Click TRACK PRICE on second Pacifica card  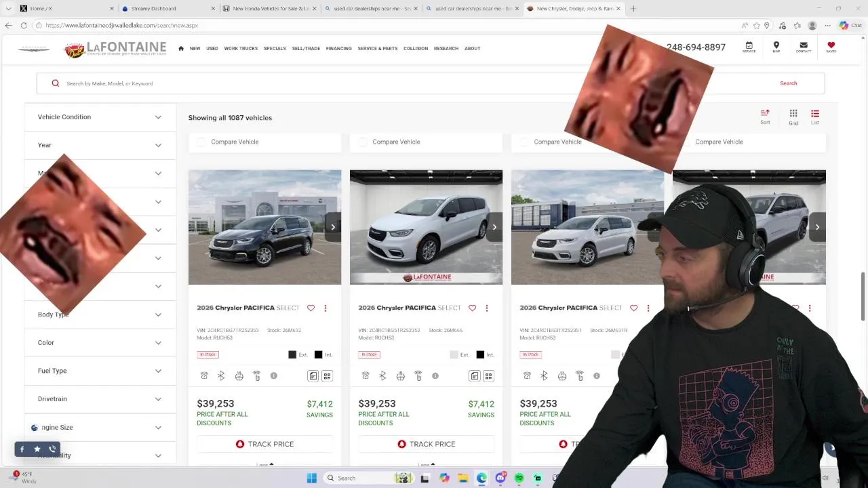426,444
